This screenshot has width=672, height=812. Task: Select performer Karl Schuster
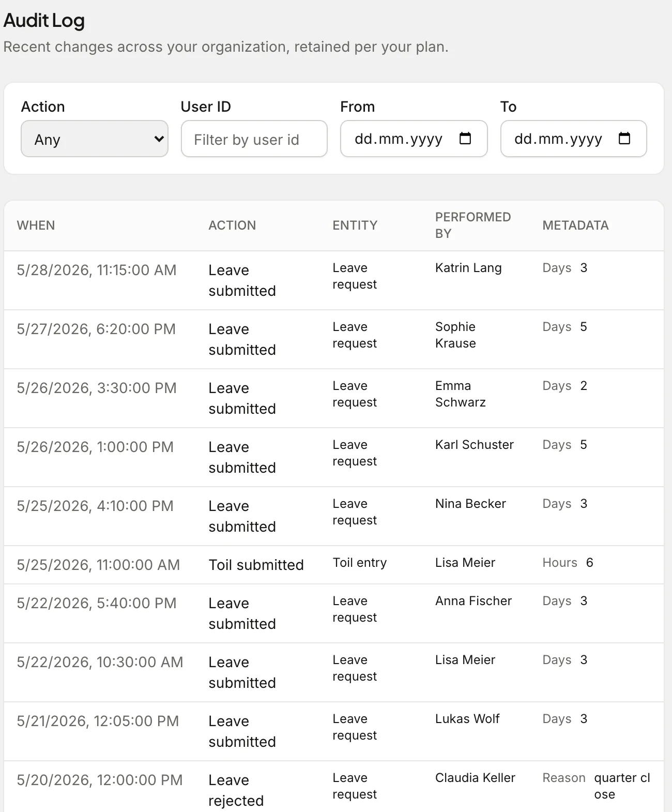475,445
